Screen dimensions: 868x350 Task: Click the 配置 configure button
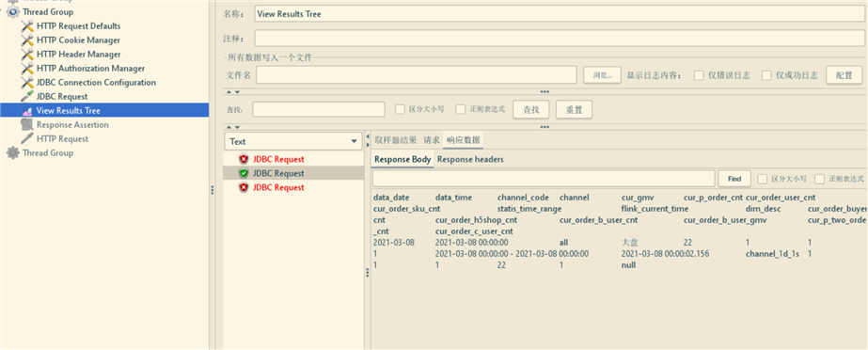[x=844, y=74]
